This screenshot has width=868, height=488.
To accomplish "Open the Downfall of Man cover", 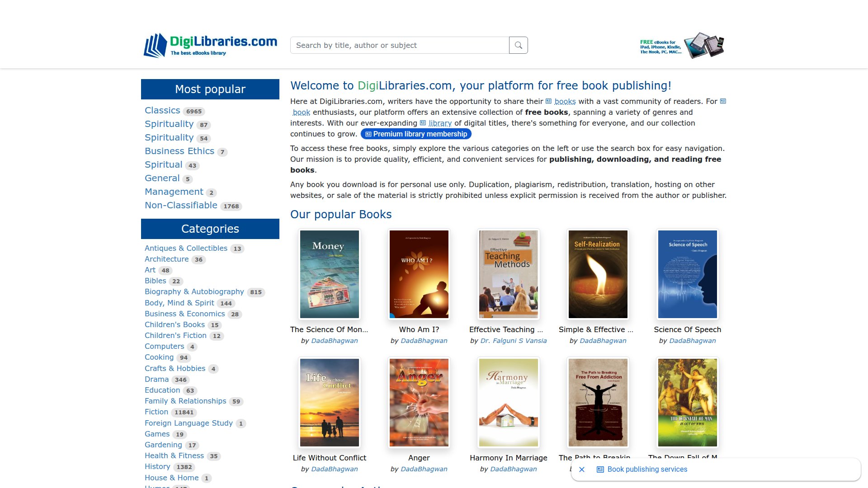I will tap(688, 403).
